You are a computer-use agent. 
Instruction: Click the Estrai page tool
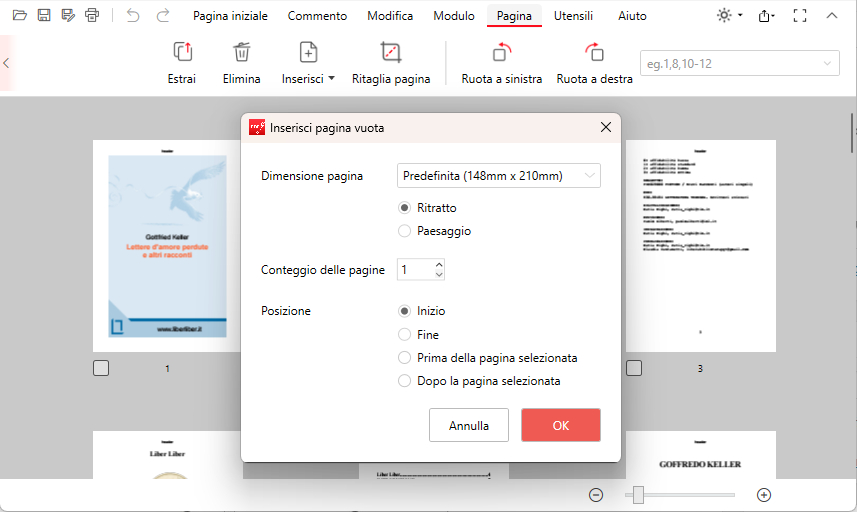pos(182,63)
